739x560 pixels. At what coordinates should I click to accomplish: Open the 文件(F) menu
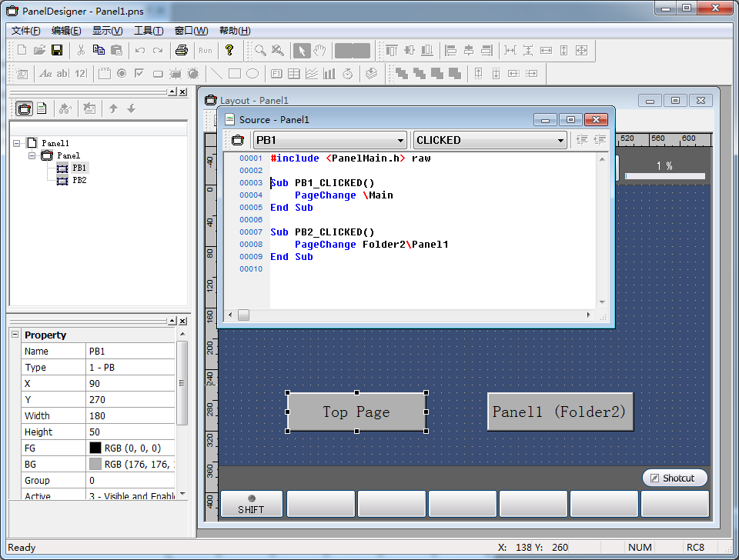[25, 31]
